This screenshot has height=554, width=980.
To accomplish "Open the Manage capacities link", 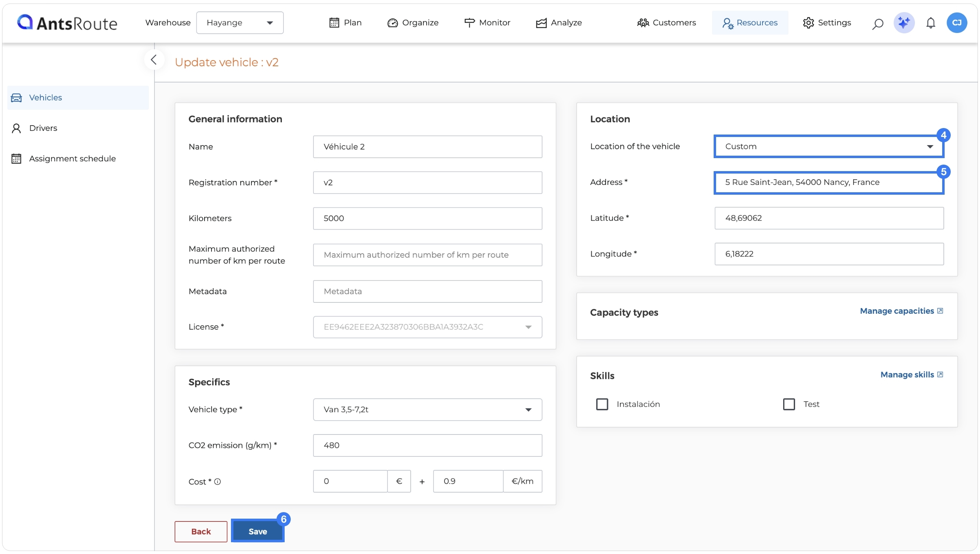I will click(x=901, y=311).
